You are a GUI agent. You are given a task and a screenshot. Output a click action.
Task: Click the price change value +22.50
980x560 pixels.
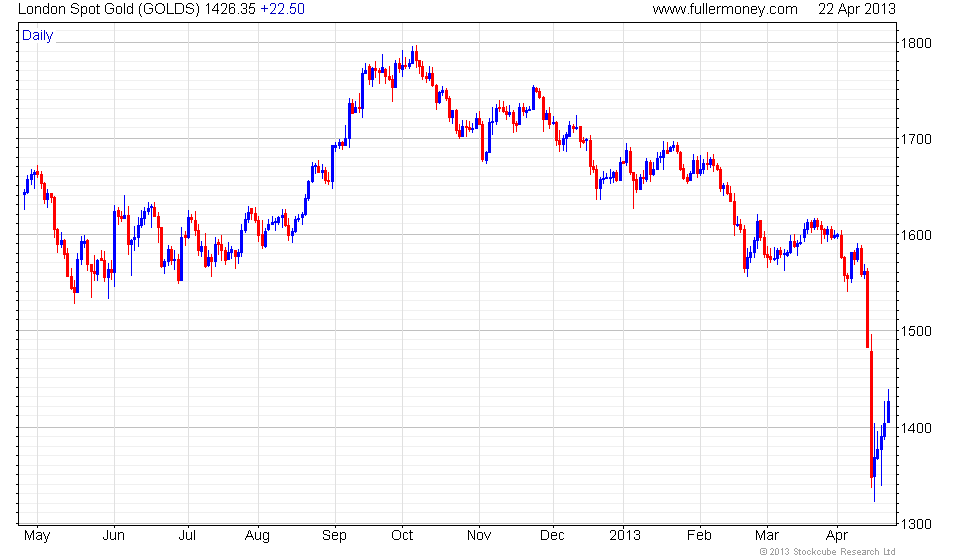(282, 9)
